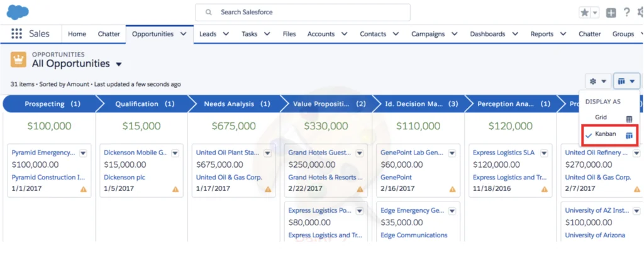Click the 11/18/2016 close date
This screenshot has width=644, height=253.
(x=491, y=189)
